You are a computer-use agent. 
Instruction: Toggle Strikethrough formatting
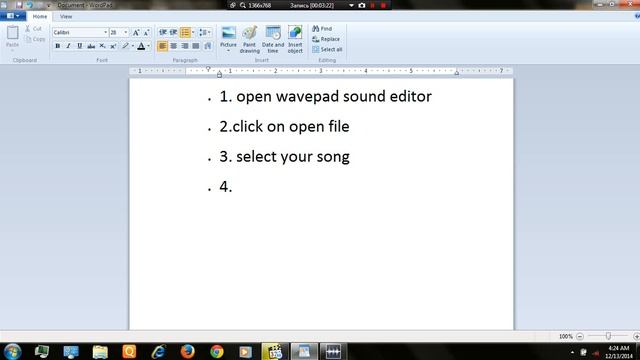click(91, 46)
